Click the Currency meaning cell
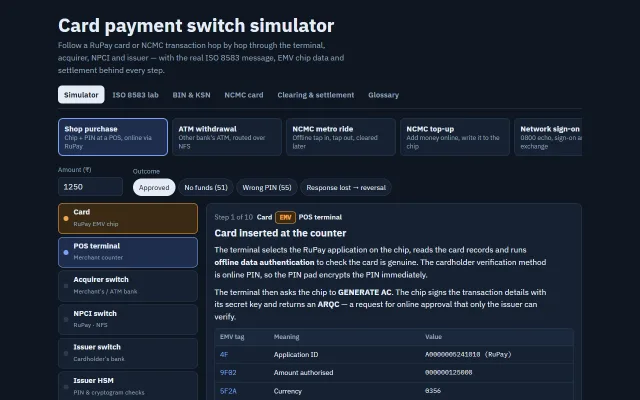Image resolution: width=640 pixels, height=400 pixels. pyautogui.click(x=288, y=391)
